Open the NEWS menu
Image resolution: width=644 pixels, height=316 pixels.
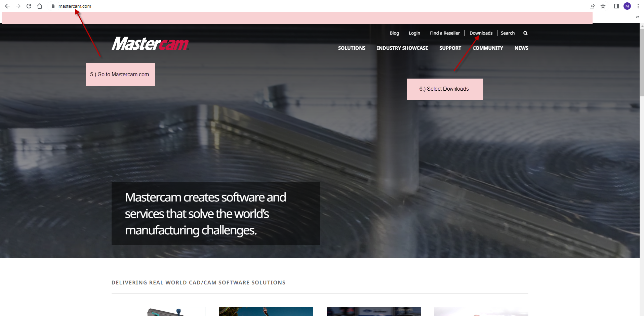coord(521,48)
